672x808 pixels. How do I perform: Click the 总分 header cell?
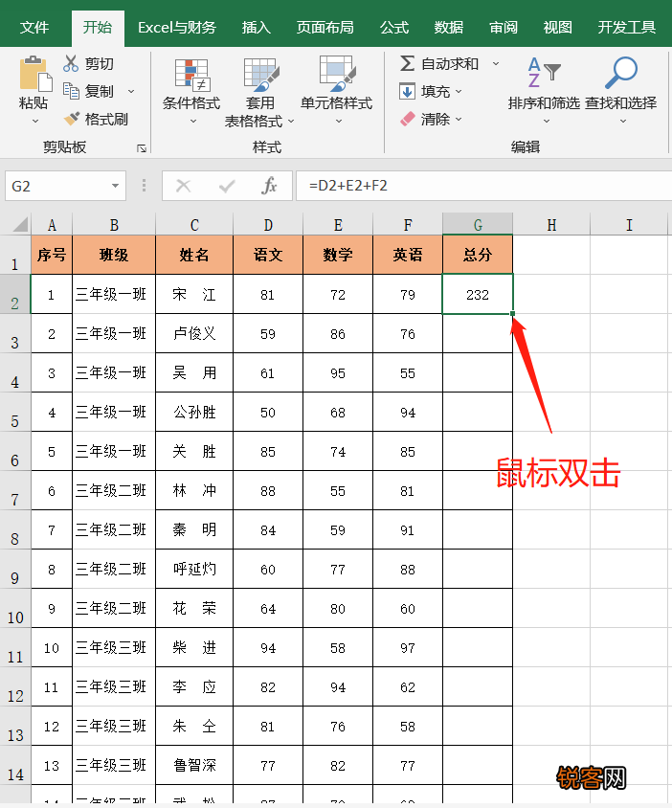pos(478,255)
